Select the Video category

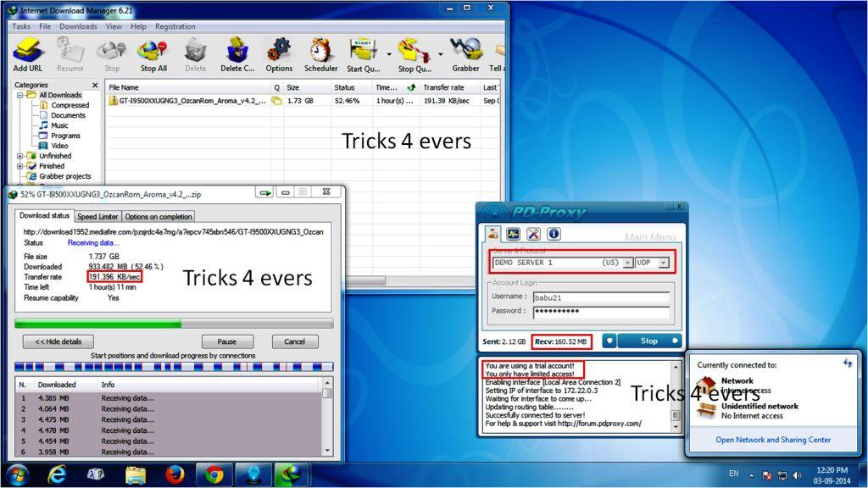[59, 146]
